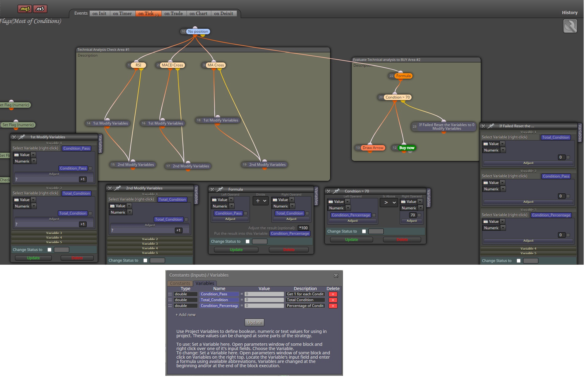Screen dimensions: 588x377
Task: Click the .mq5 export icon
Action: pyautogui.click(x=25, y=9)
